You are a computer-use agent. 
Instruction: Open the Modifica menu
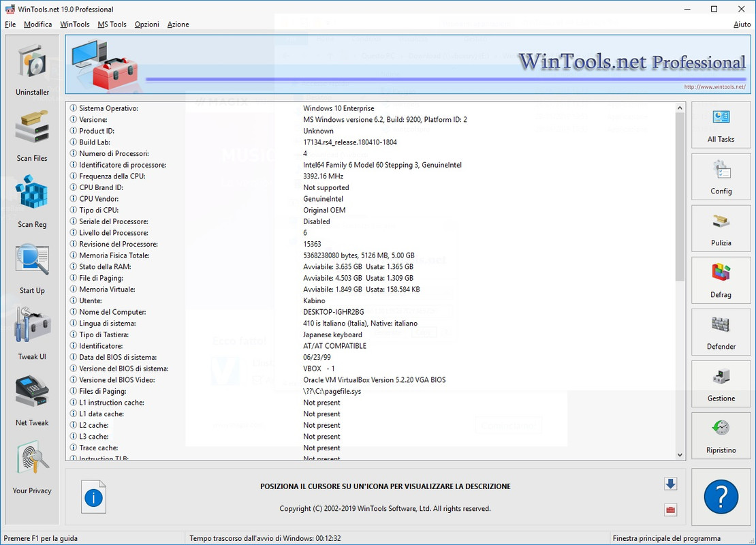click(37, 24)
